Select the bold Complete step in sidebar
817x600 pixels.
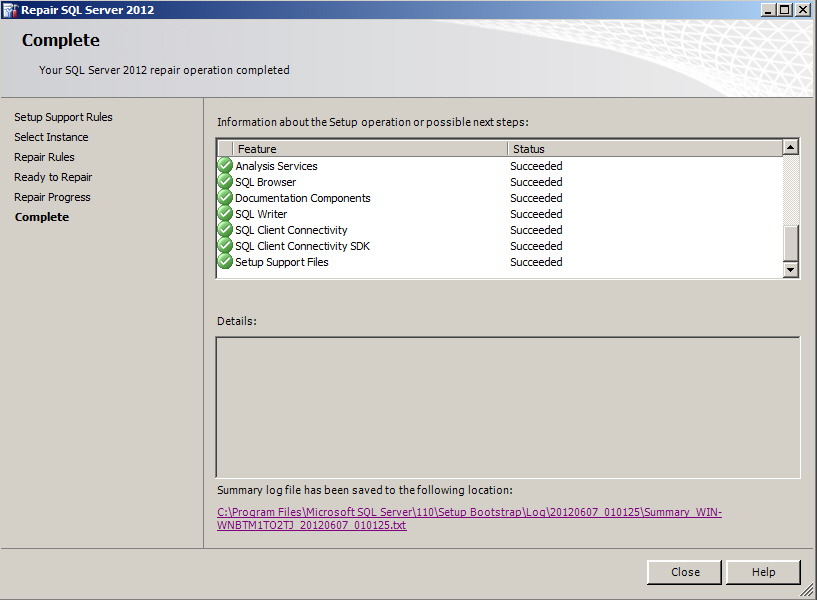pos(42,217)
